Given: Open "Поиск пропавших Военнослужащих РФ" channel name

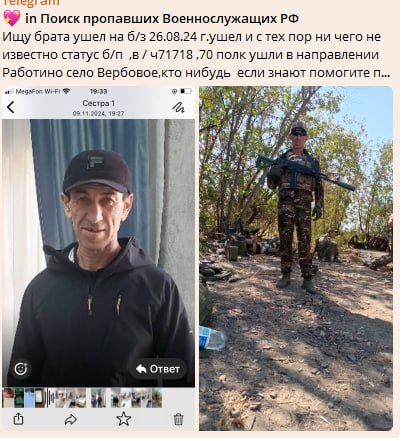Looking at the screenshot, I should pyautogui.click(x=169, y=19).
